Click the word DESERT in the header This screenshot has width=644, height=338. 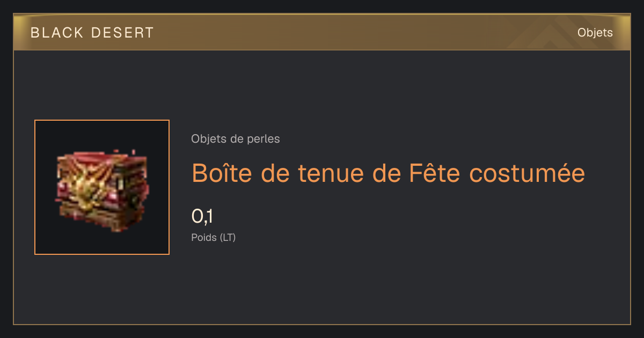(123, 33)
